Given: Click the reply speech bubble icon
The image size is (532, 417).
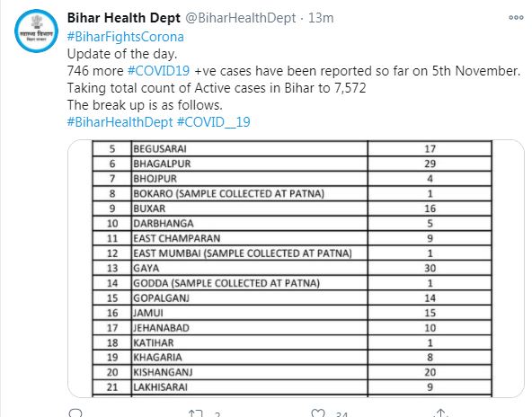Looking at the screenshot, I should [x=75, y=413].
